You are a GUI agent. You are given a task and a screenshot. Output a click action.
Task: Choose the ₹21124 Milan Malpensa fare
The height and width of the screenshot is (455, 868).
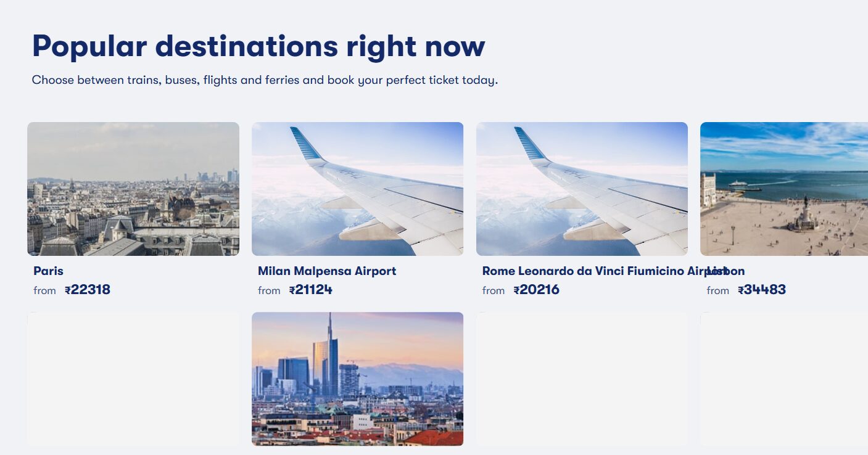tap(311, 290)
